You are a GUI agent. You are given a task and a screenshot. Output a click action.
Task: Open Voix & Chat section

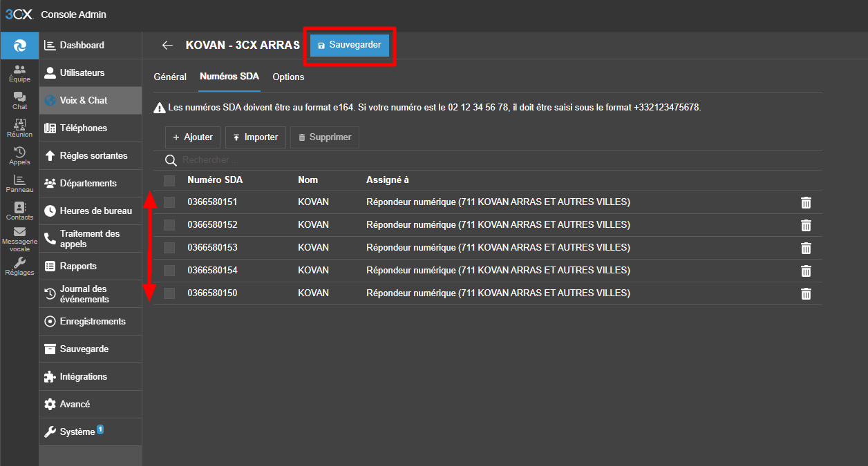tap(91, 101)
